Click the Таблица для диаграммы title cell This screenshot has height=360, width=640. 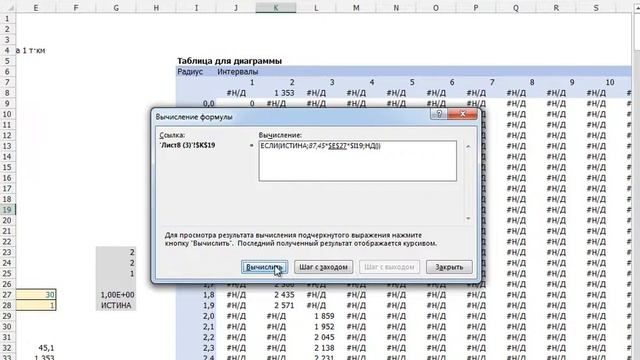tap(229, 61)
